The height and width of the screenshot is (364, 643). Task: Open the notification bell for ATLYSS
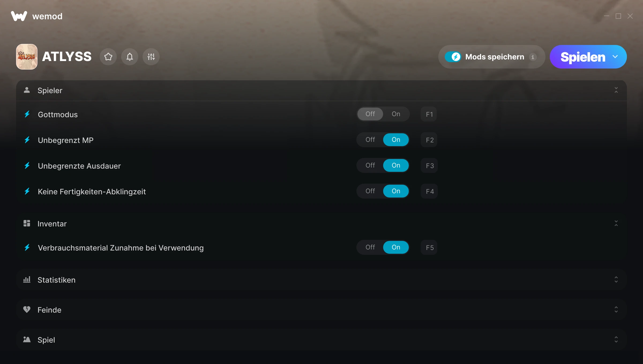[x=130, y=57]
